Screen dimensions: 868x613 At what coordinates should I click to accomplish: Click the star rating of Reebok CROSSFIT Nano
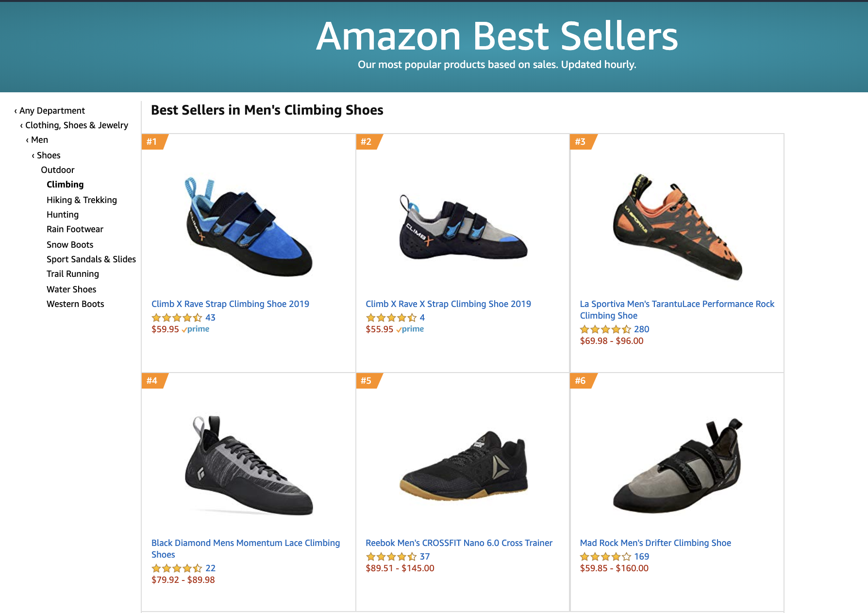(x=391, y=557)
